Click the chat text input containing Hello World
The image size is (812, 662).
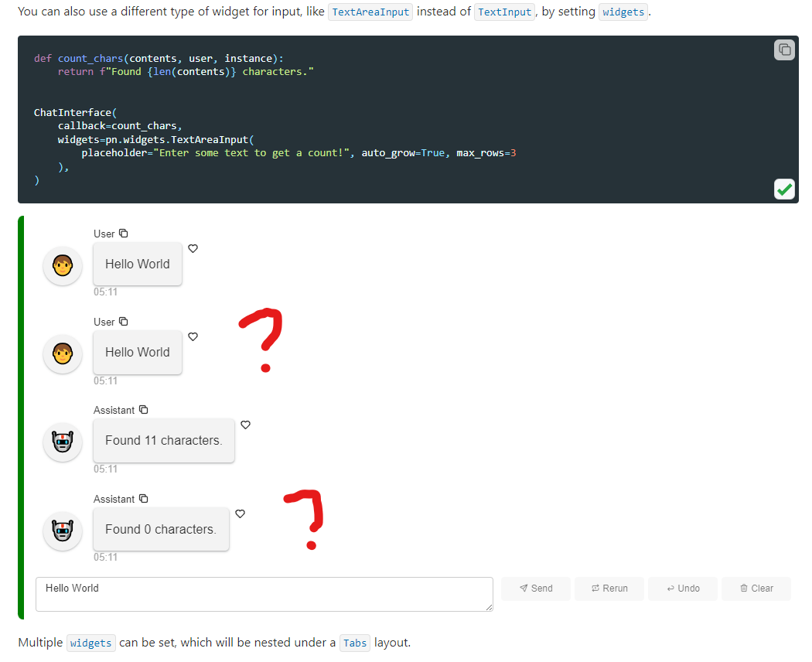pyautogui.click(x=264, y=594)
